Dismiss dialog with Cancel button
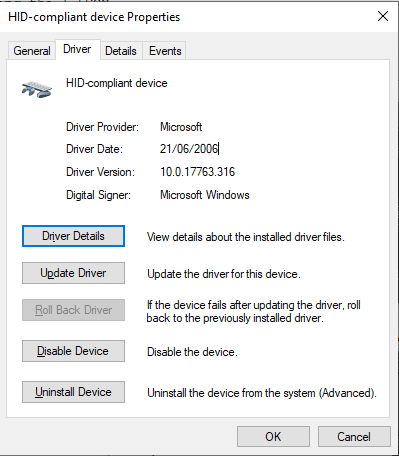The height and width of the screenshot is (456, 399). coord(354,436)
